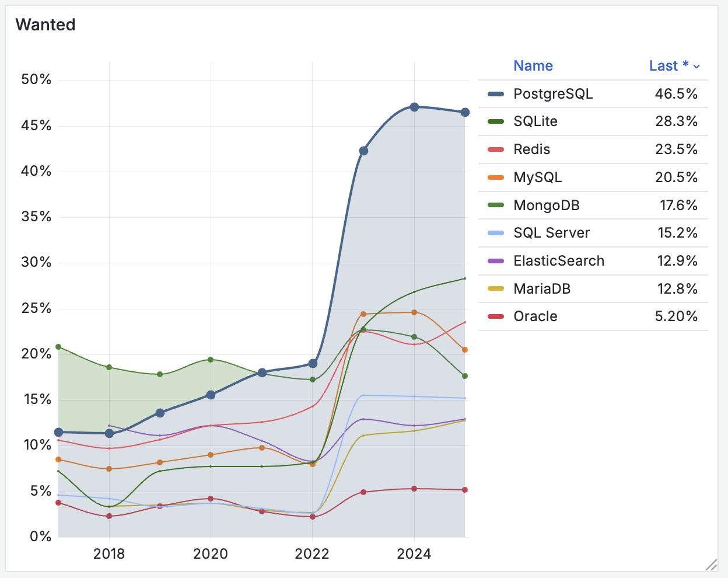Sort the table by the Name column
Image resolution: width=728 pixels, height=578 pixels.
coord(533,66)
